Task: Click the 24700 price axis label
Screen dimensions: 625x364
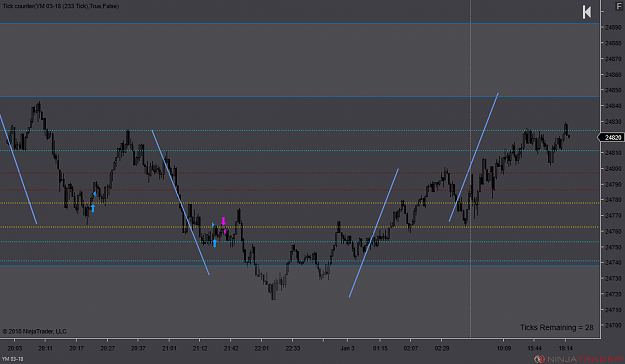Action: coord(613,325)
